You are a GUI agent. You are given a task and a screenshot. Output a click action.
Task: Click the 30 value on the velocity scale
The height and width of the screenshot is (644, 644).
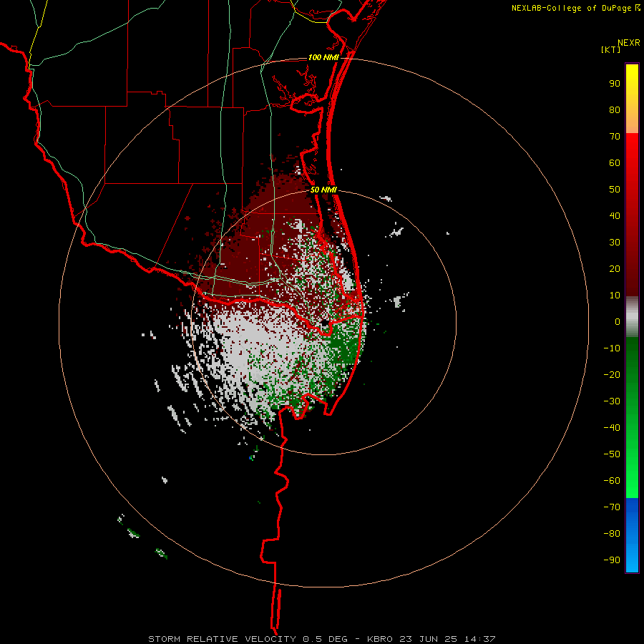coord(615,243)
